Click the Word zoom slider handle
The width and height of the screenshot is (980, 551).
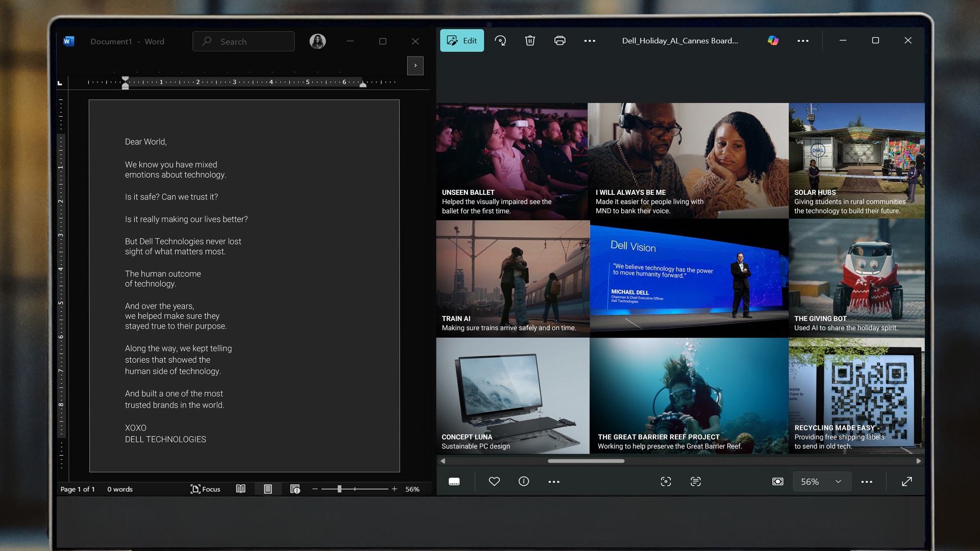tap(339, 489)
